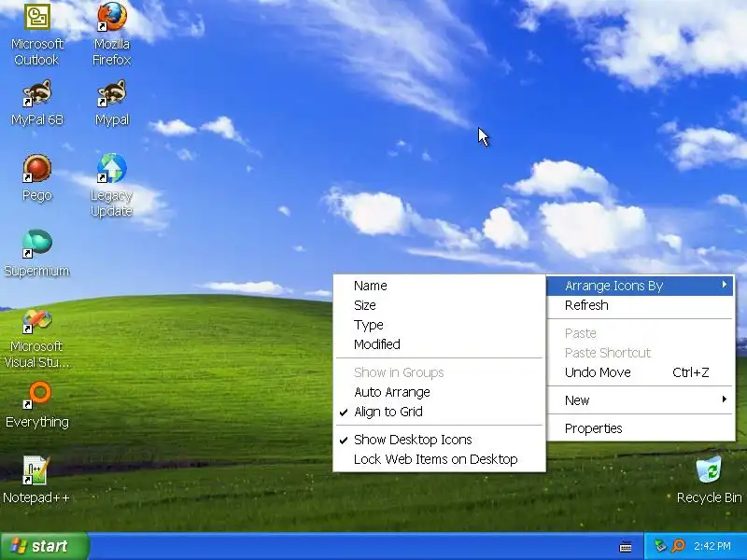Click the orange magnifier tray icon

678,546
